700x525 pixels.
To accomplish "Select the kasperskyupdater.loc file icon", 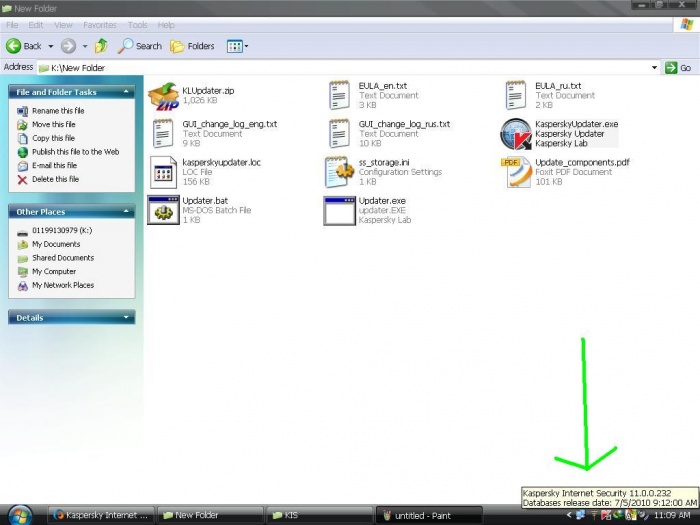I will coord(163,172).
